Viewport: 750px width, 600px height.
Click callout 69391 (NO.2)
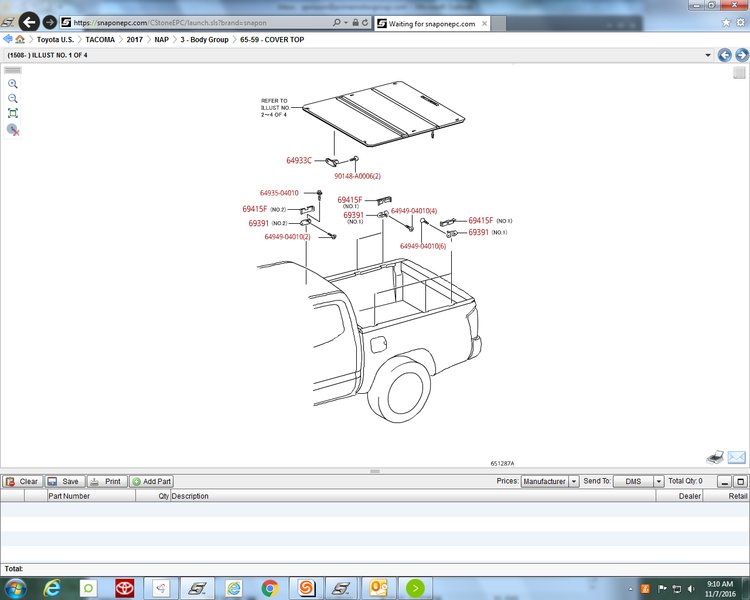click(268, 223)
